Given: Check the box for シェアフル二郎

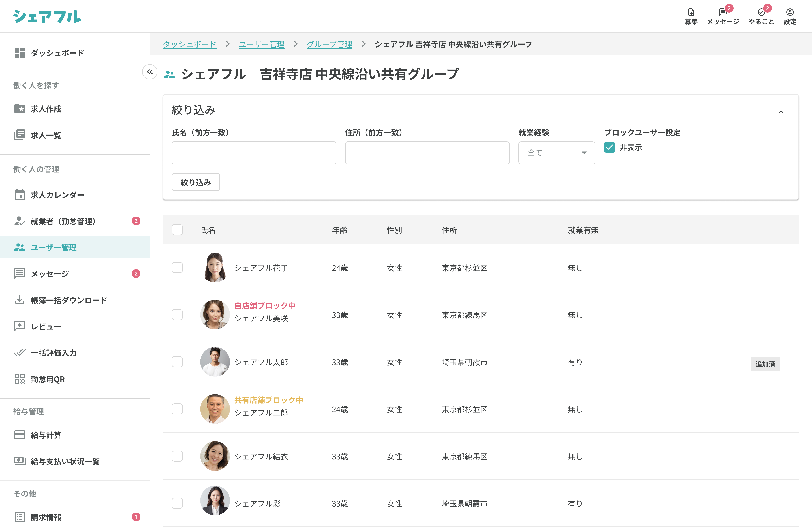Looking at the screenshot, I should coord(177,409).
